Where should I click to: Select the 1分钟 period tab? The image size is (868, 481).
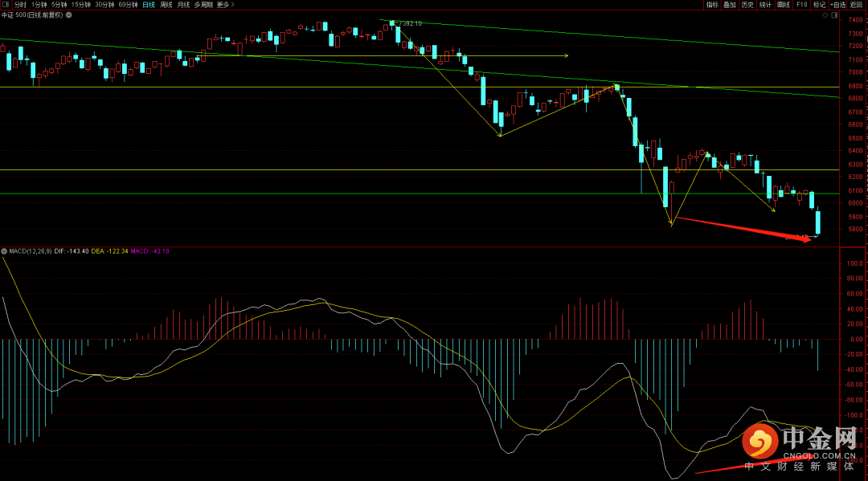(39, 5)
